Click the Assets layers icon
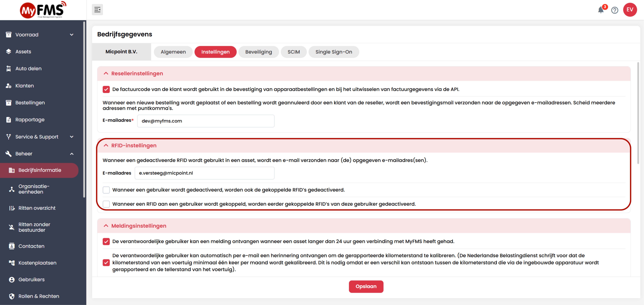This screenshot has height=305, width=644. pos(9,52)
